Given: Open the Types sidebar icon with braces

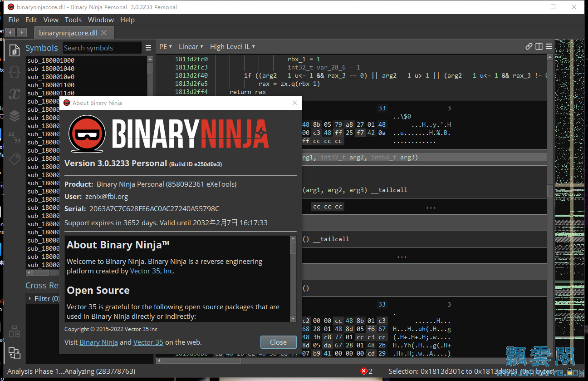Looking at the screenshot, I should coord(14,72).
